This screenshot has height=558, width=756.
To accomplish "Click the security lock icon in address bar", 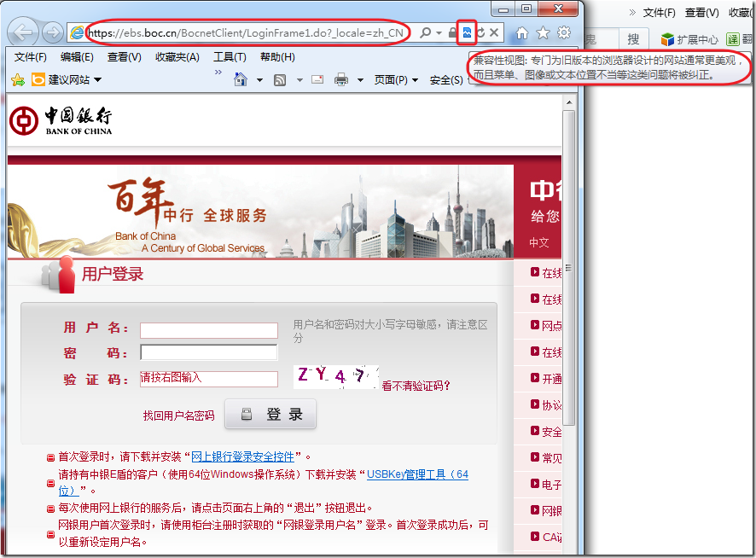I will 452,32.
